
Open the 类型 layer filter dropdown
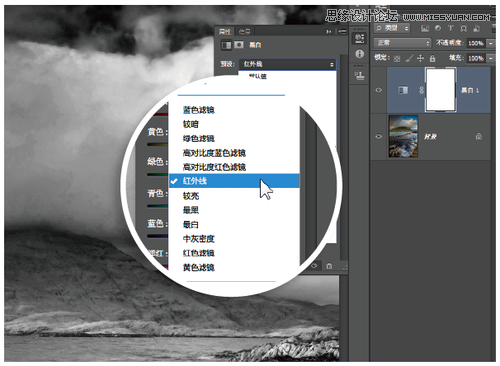click(392, 28)
